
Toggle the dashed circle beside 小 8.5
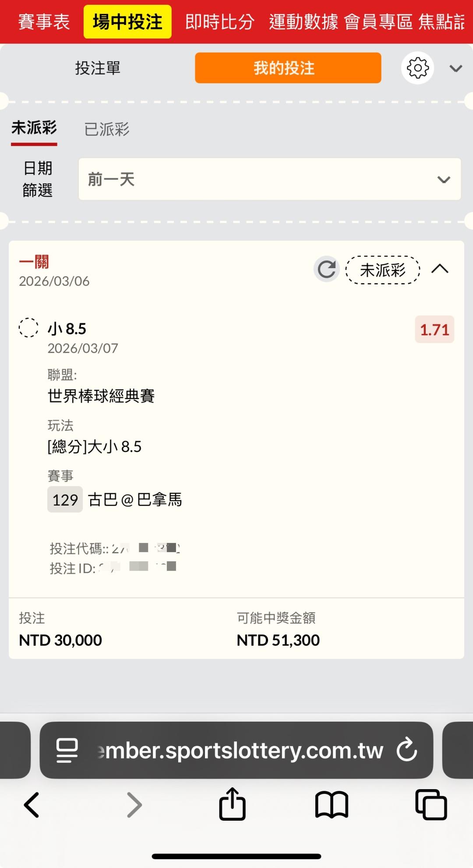point(28,328)
